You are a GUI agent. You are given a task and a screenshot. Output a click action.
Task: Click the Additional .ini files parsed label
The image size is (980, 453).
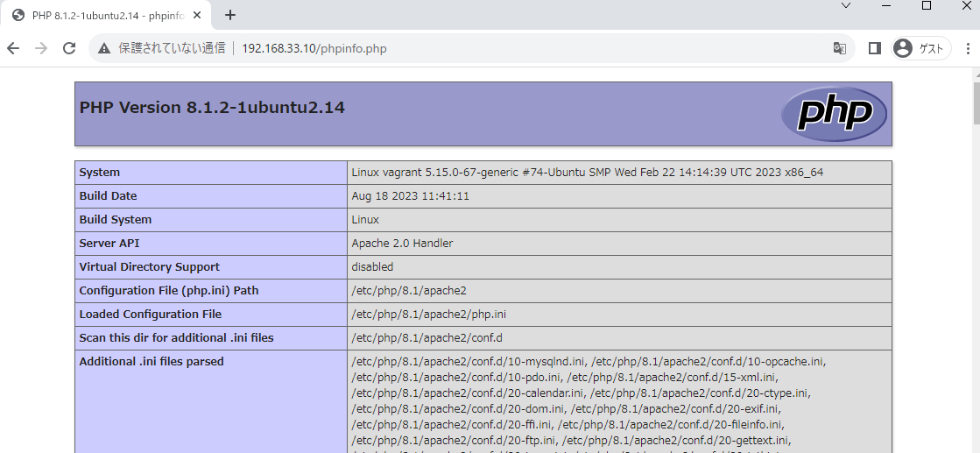[152, 362]
